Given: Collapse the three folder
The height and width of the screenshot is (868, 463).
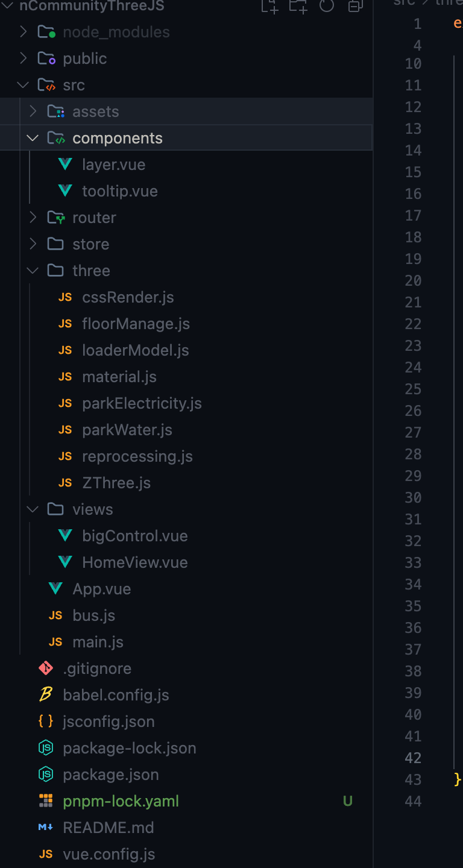Looking at the screenshot, I should [x=33, y=271].
